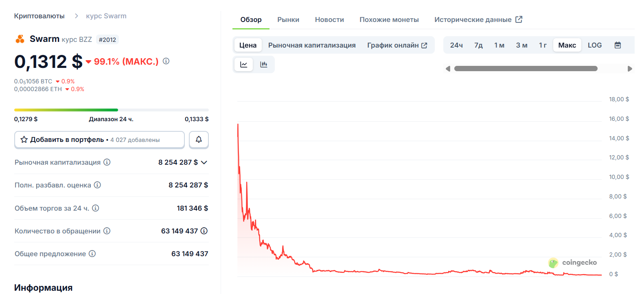
Task: Show info for Объем торгов за 24 ч.
Action: pyautogui.click(x=96, y=208)
